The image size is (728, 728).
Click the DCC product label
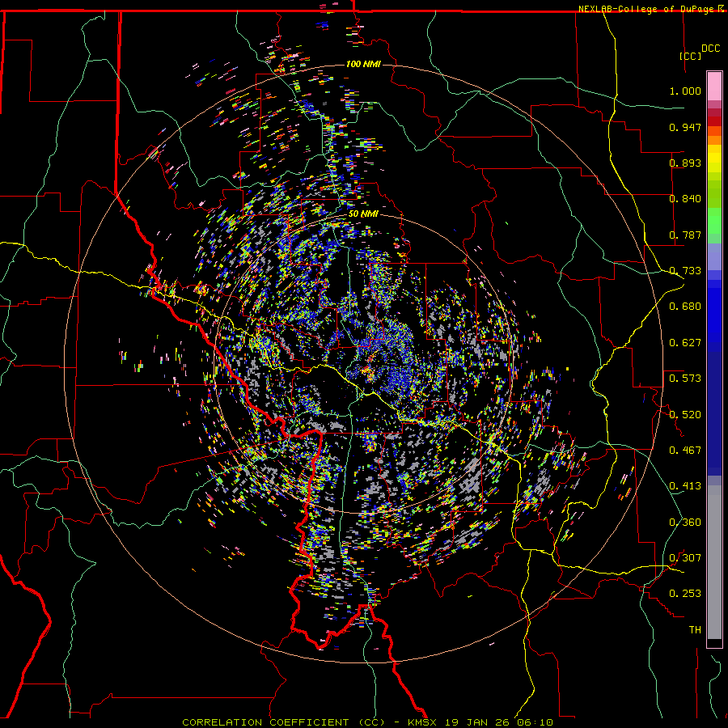710,49
